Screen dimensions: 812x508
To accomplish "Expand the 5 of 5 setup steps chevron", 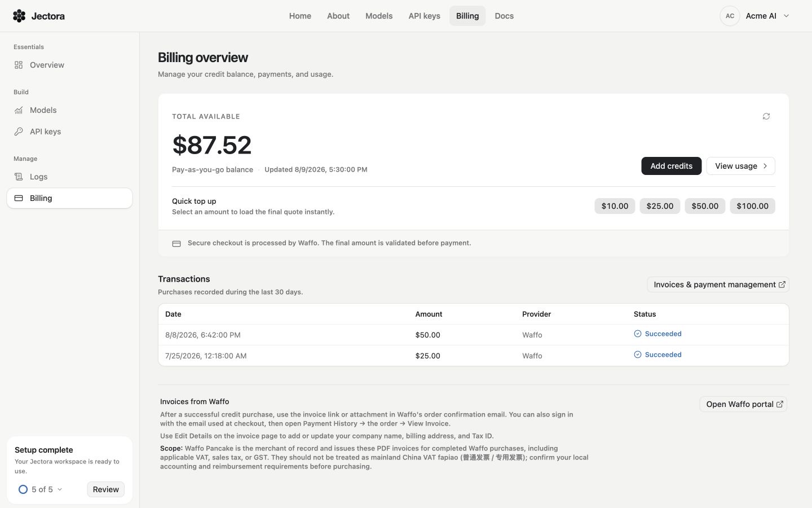I will 60,489.
